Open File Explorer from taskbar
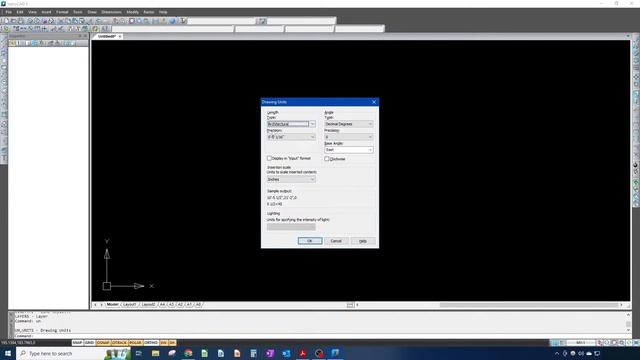Viewport: 640px width, 360px height. click(x=156, y=353)
